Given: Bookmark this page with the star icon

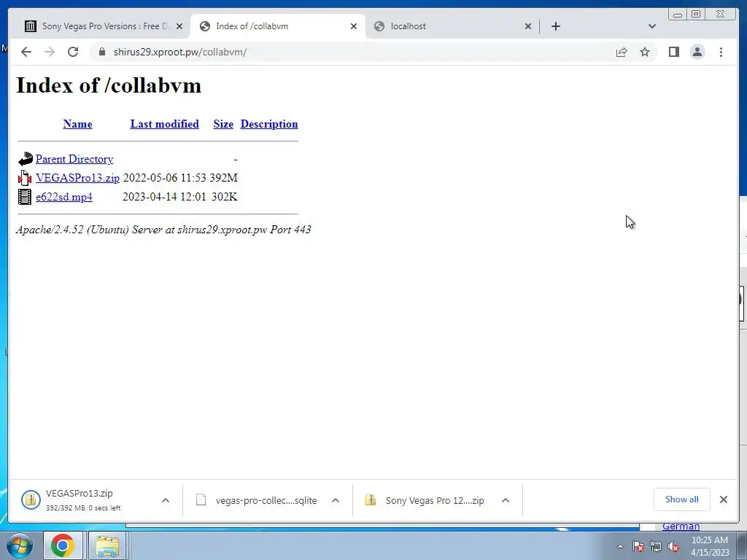Looking at the screenshot, I should point(645,52).
